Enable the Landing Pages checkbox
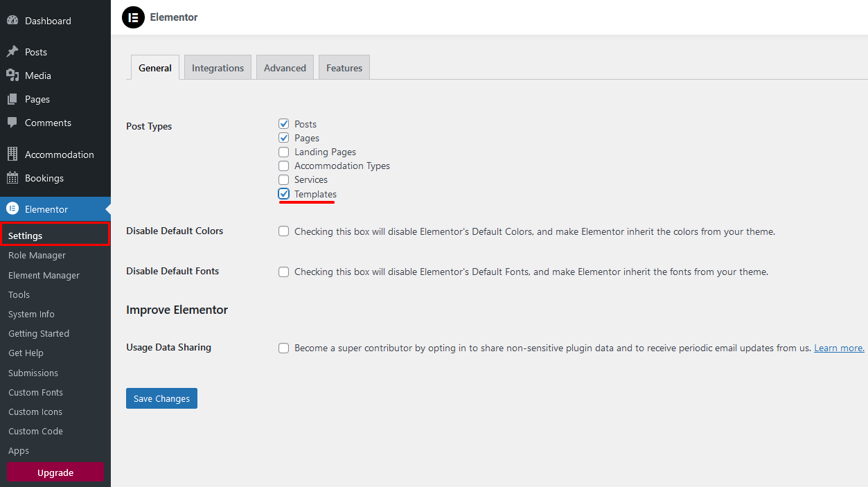868x487 pixels. coord(284,152)
